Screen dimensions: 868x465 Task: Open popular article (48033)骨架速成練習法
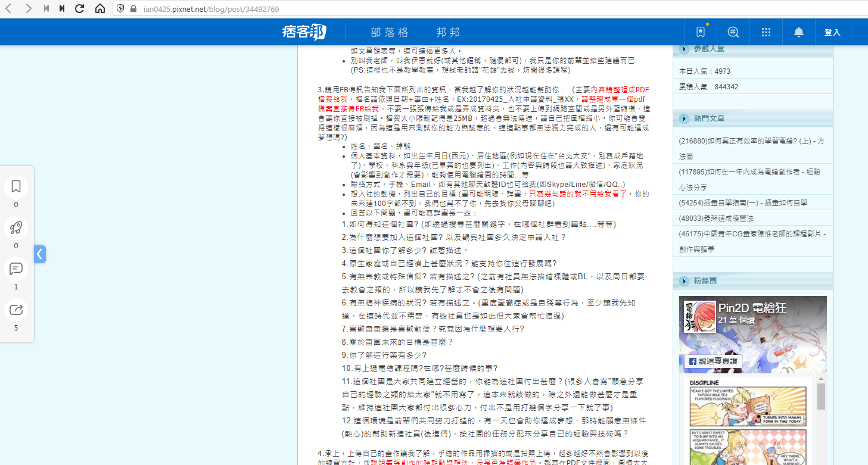click(x=716, y=219)
